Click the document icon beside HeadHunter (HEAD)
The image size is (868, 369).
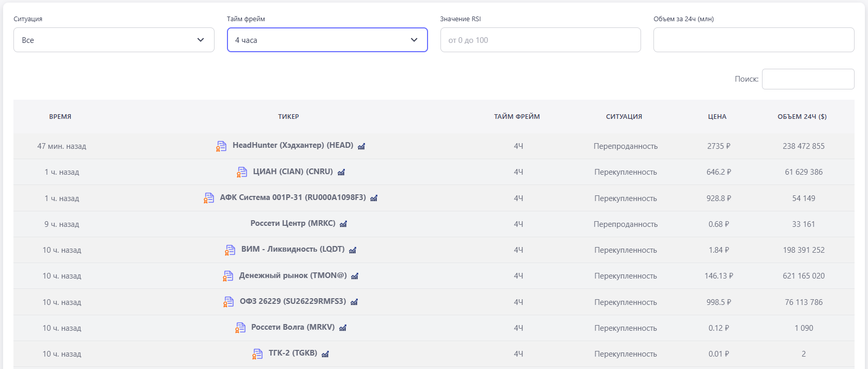(x=221, y=146)
